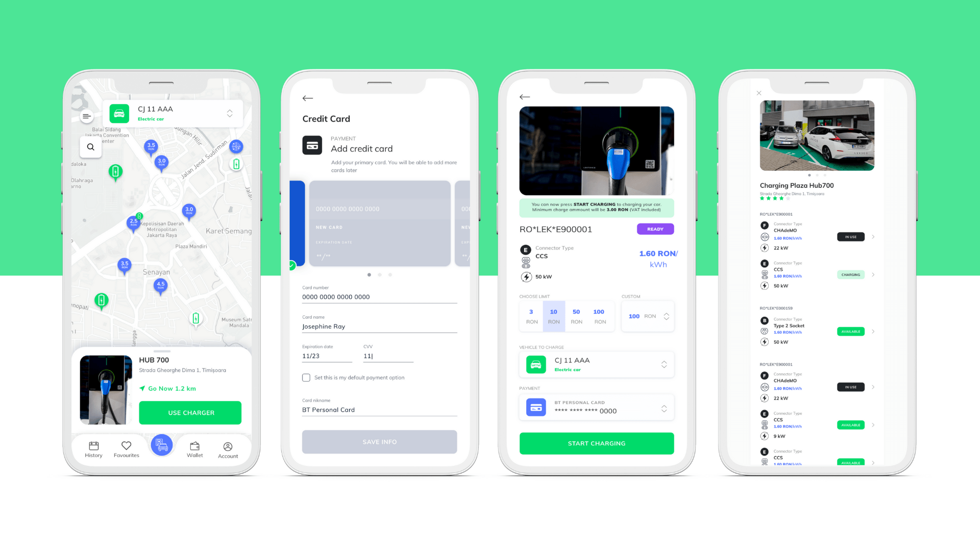Tap the START CHARGING button
This screenshot has width=980, height=551.
click(x=596, y=443)
